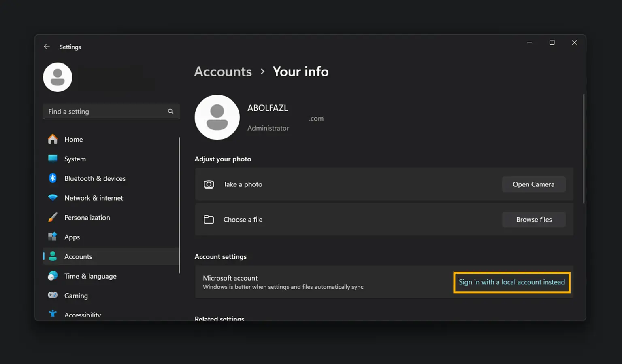Click the search magnifier icon

point(170,111)
